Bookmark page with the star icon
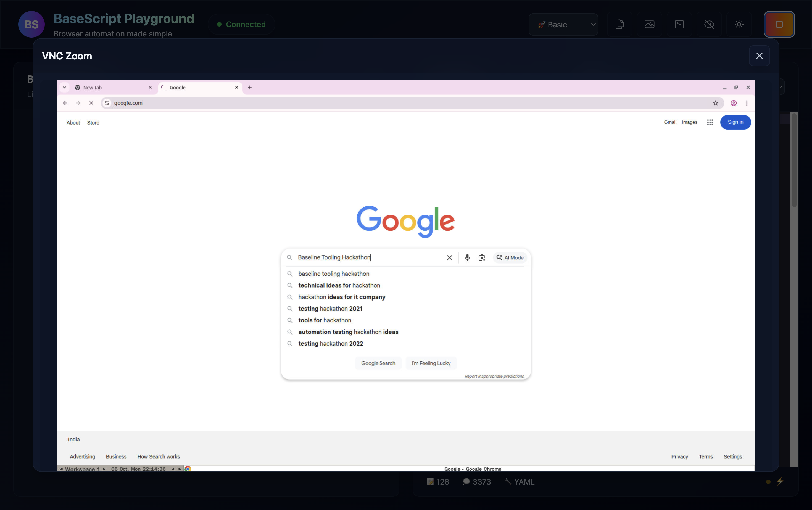 tap(716, 103)
